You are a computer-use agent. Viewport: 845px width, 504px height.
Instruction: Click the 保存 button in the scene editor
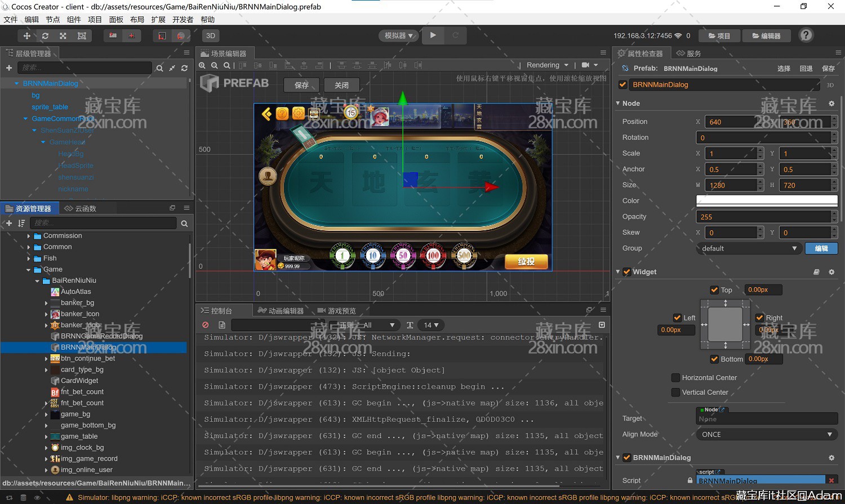[x=301, y=85]
